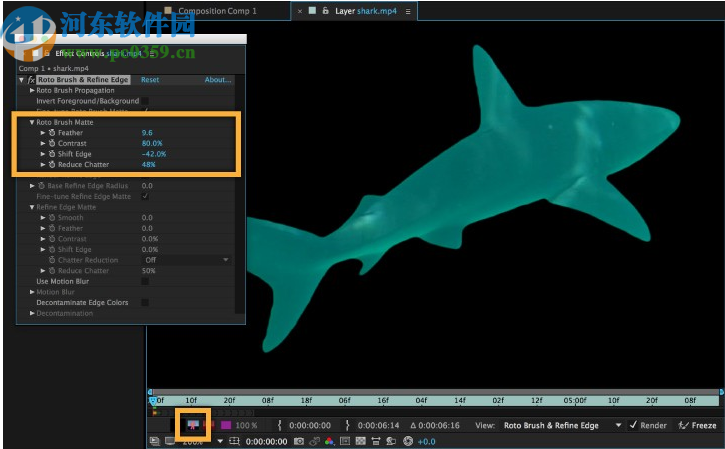Enable Decontaminate Edge Colors checkbox
This screenshot has height=449, width=725.
[x=146, y=302]
